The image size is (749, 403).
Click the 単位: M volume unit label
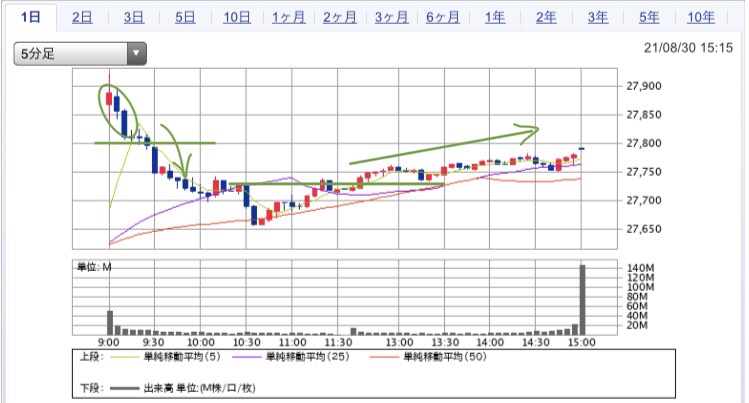94,267
